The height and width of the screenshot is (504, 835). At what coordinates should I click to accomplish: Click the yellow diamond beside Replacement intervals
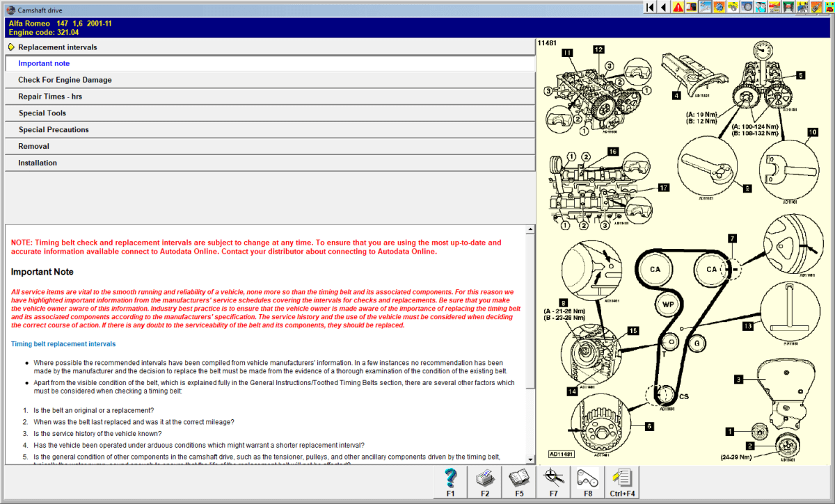pos(11,47)
